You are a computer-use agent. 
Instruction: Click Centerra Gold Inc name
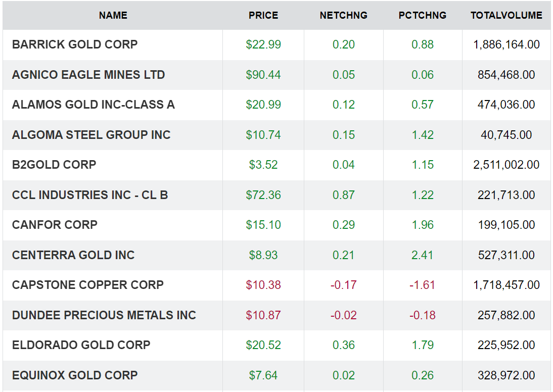[x=73, y=255]
